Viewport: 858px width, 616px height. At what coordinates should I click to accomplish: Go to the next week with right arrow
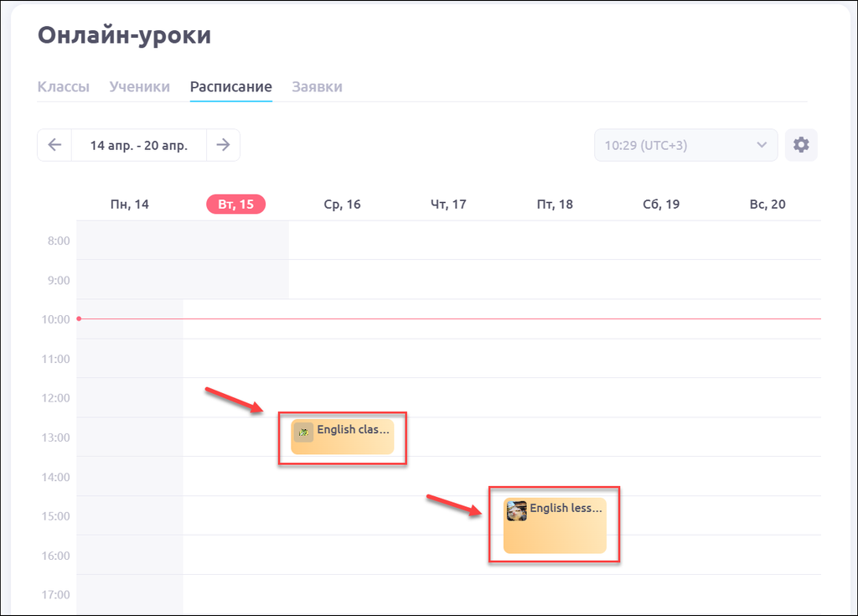point(223,145)
